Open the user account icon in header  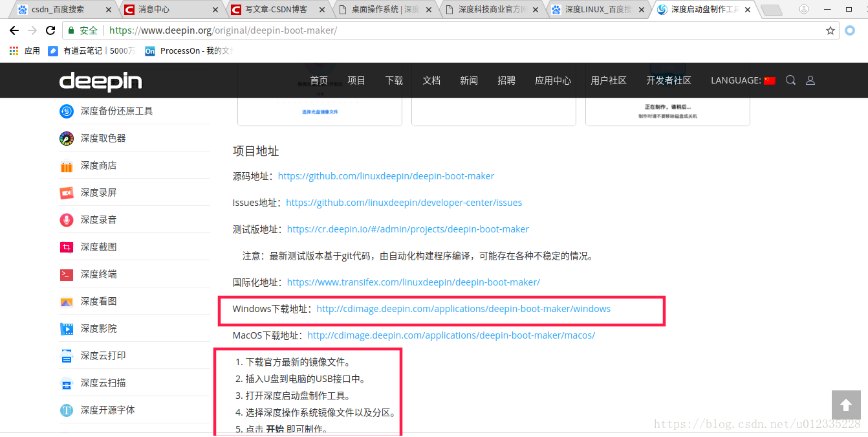[x=810, y=80]
